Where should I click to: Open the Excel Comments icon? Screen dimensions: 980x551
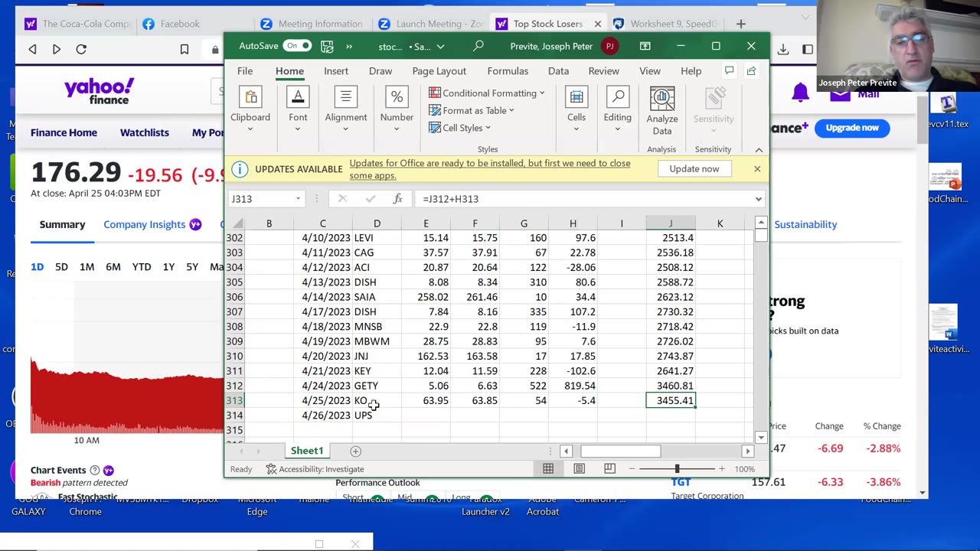(730, 71)
